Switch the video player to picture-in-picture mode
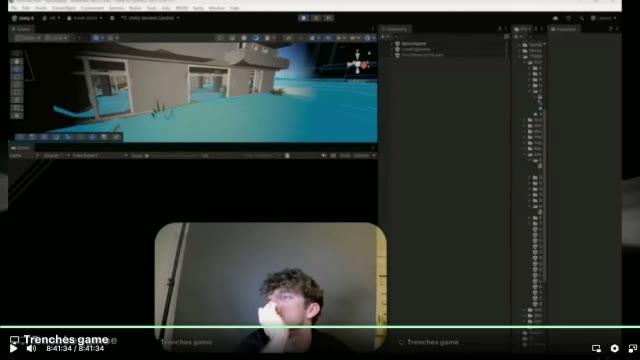The image size is (640, 360). click(596, 348)
